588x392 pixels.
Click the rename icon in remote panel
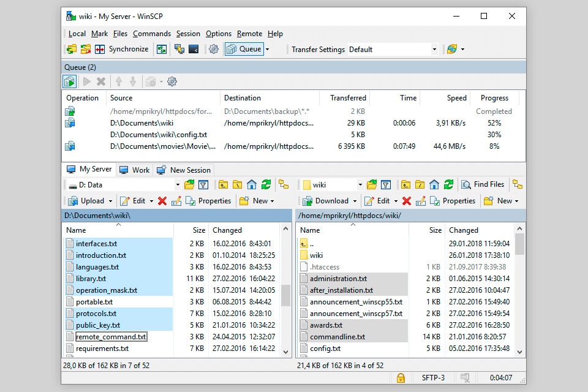[x=421, y=201]
